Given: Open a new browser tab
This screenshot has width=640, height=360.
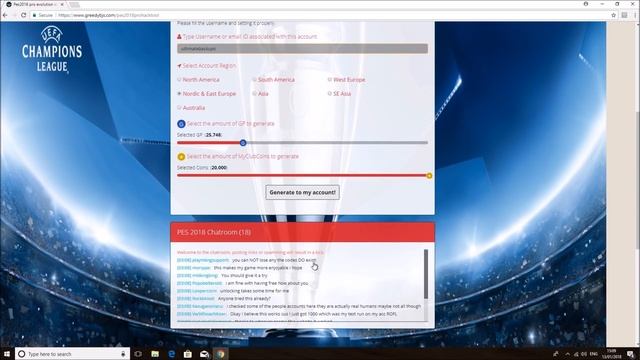Looking at the screenshot, I should [74, 4].
